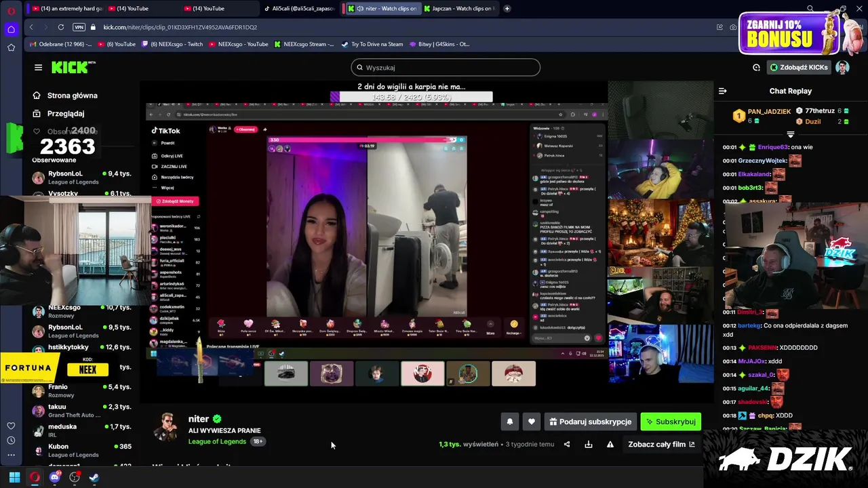Image resolution: width=868 pixels, height=488 pixels.
Task: Switch to the extremely hard game tab
Action: (66, 9)
